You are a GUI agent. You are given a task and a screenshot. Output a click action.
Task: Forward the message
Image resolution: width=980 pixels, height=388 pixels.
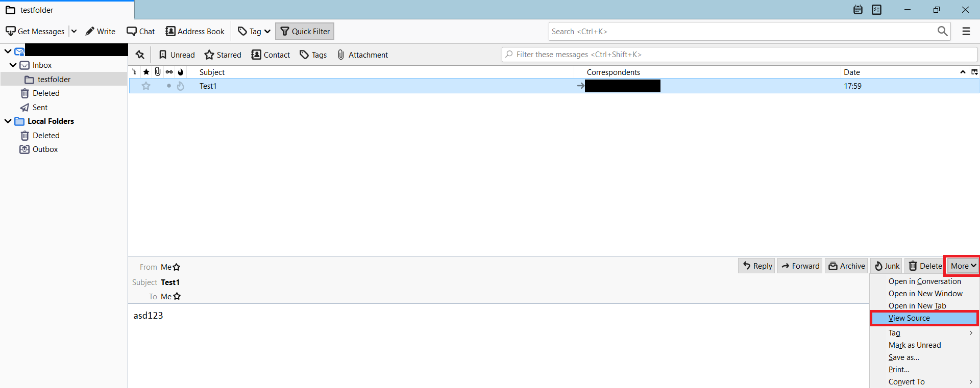pyautogui.click(x=800, y=266)
